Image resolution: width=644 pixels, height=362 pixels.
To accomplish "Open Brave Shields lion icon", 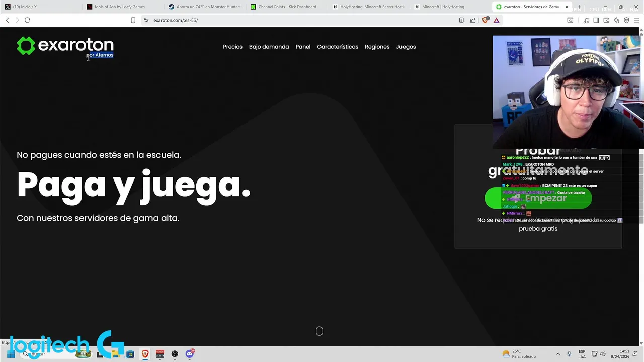I will (x=485, y=20).
